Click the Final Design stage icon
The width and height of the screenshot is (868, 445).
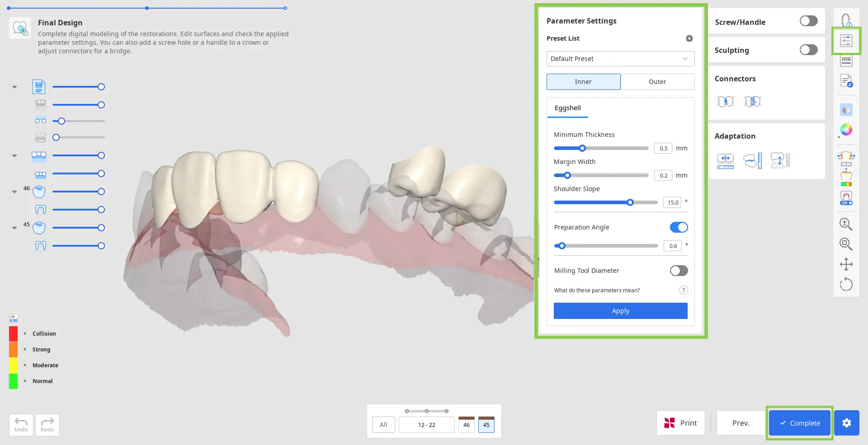pyautogui.click(x=20, y=28)
